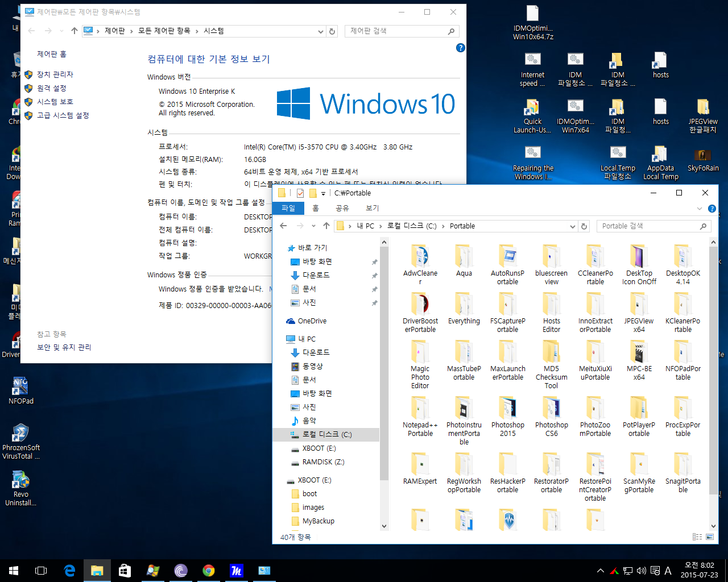Toggle the properties checkmark quick access button
Image resolution: width=728 pixels, height=582 pixels.
300,193
